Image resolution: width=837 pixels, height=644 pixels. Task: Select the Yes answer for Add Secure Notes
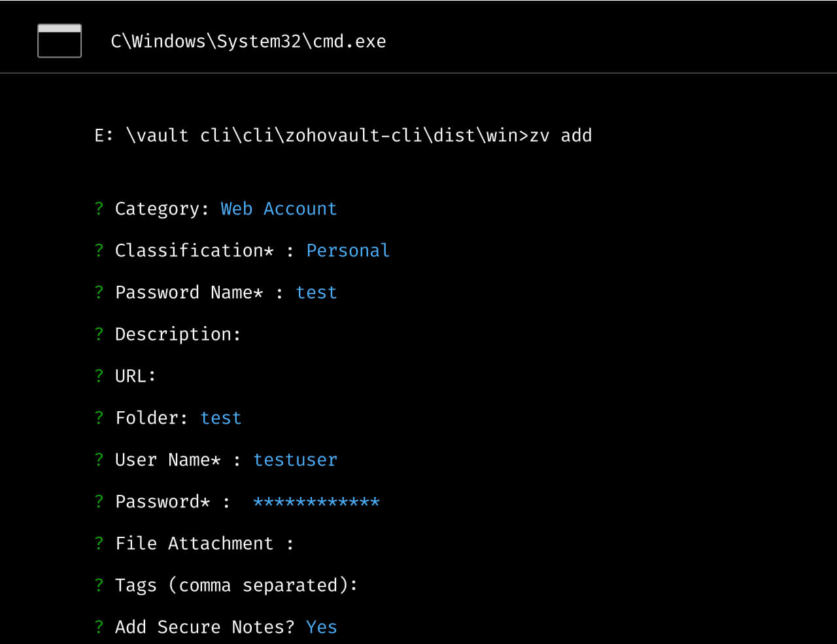point(321,627)
